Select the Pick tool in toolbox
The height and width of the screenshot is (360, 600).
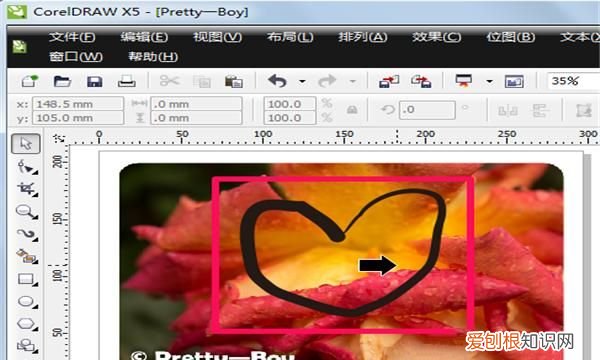coord(26,144)
